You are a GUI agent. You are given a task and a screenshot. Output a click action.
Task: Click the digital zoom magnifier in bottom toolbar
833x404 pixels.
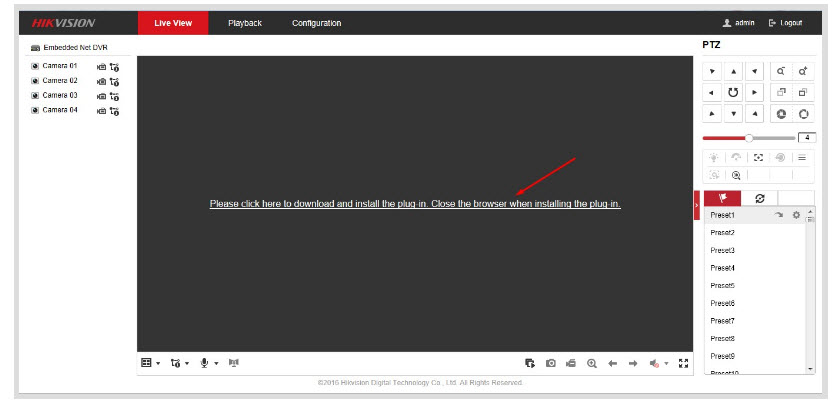(x=592, y=363)
